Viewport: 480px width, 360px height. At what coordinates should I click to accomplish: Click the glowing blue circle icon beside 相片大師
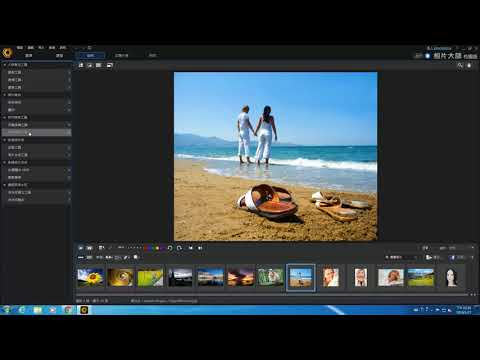(x=427, y=56)
